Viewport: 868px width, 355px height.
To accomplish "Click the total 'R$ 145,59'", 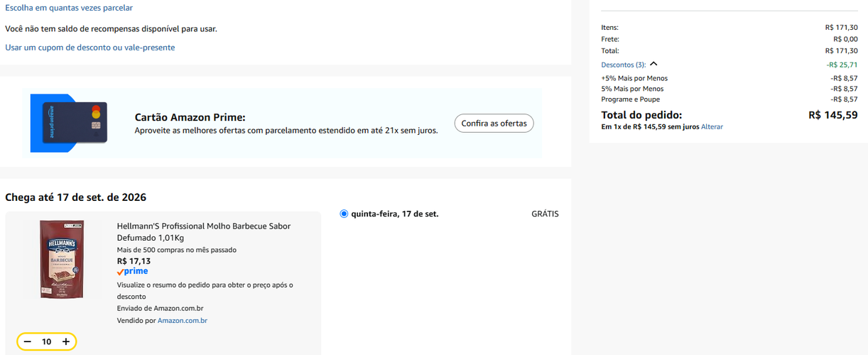I will coord(833,115).
